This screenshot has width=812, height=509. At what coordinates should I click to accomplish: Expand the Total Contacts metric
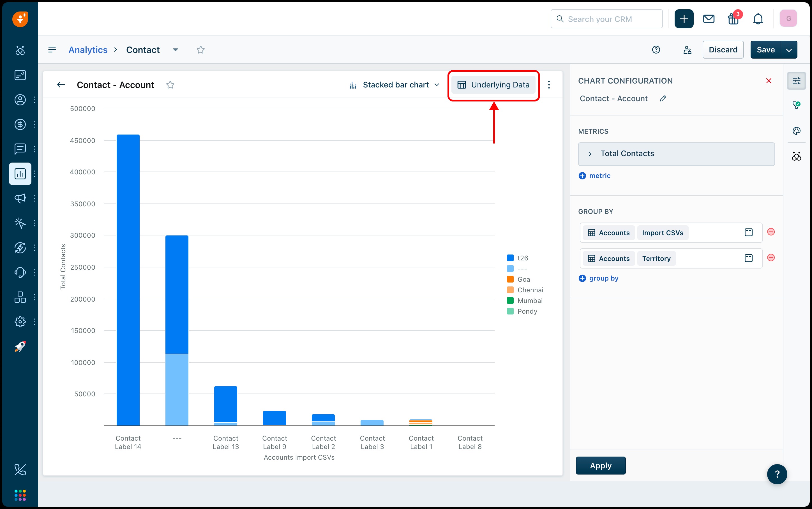click(x=590, y=154)
